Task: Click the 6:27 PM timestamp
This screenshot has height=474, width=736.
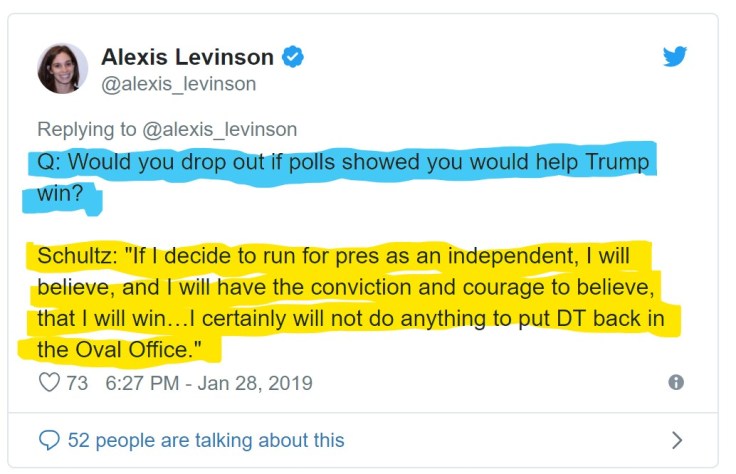Action: point(139,383)
